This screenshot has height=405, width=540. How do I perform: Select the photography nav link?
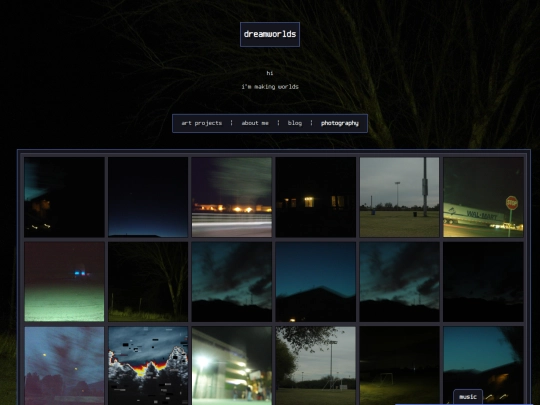tap(340, 123)
